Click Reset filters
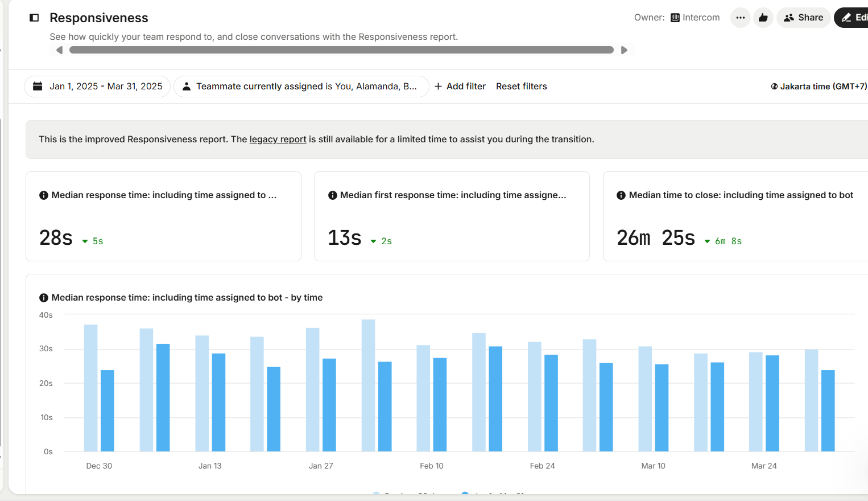This screenshot has width=868, height=501. click(521, 87)
